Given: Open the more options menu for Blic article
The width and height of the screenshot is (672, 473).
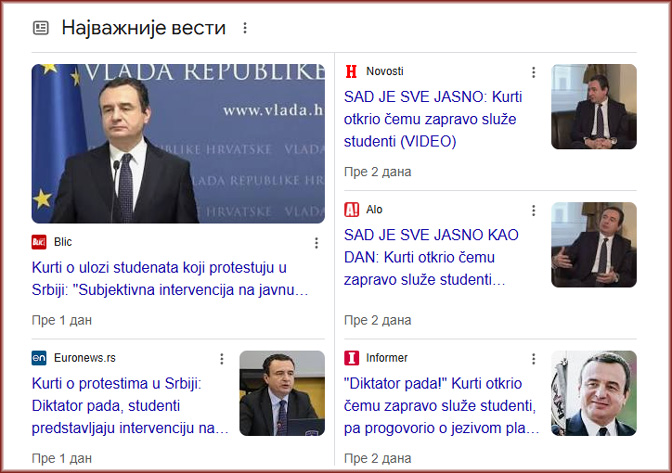Looking at the screenshot, I should click(316, 243).
